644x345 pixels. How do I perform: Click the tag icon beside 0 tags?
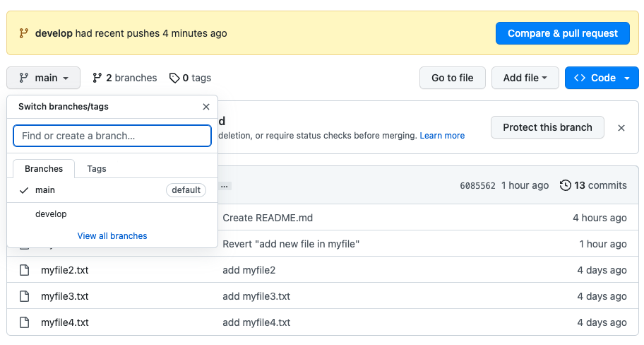[x=174, y=78]
